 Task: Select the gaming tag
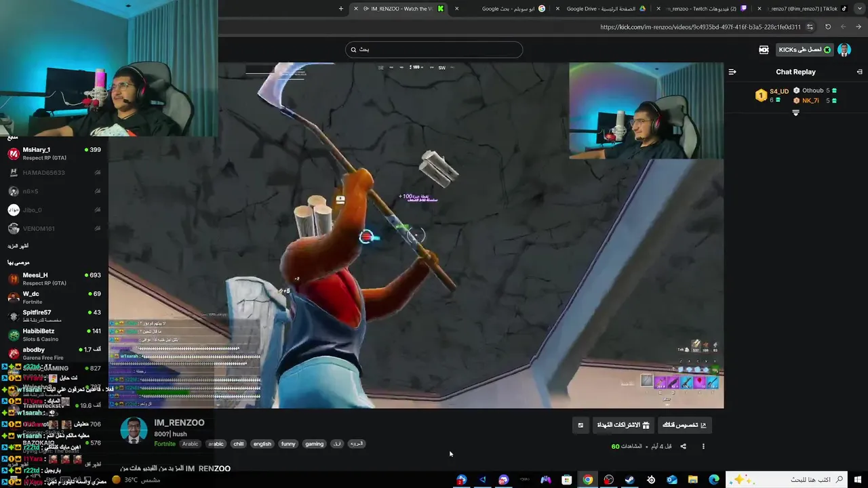coord(314,444)
